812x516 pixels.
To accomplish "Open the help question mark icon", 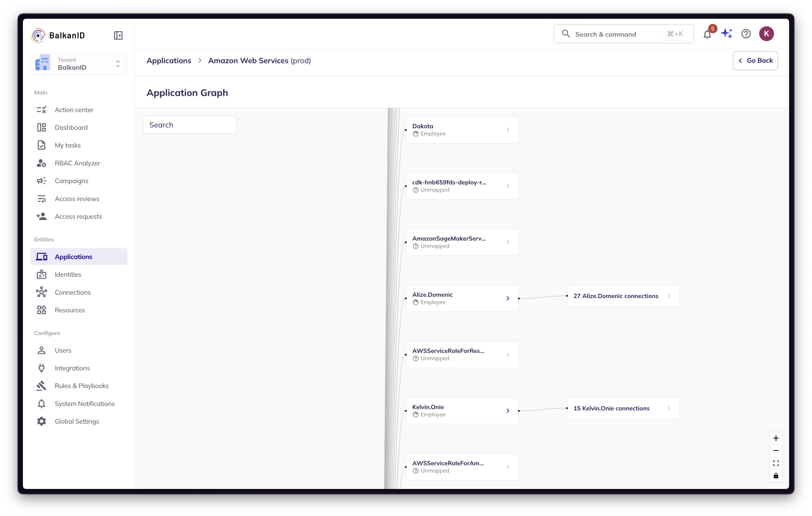I will coord(746,34).
